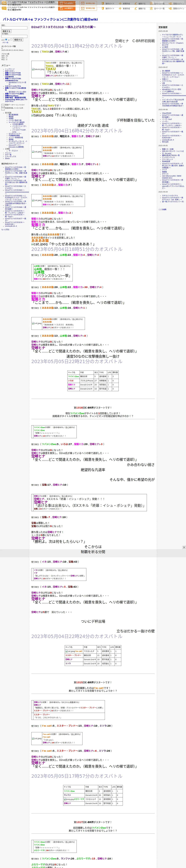Open バトロイ駄弁り板 link
186x868 pixels.
coord(15,120)
